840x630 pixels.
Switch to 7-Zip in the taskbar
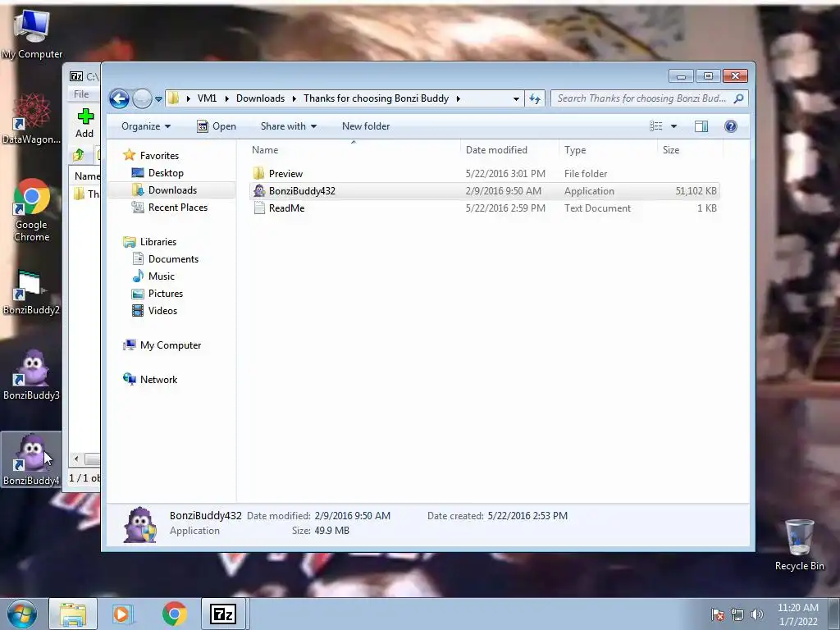pos(223,614)
